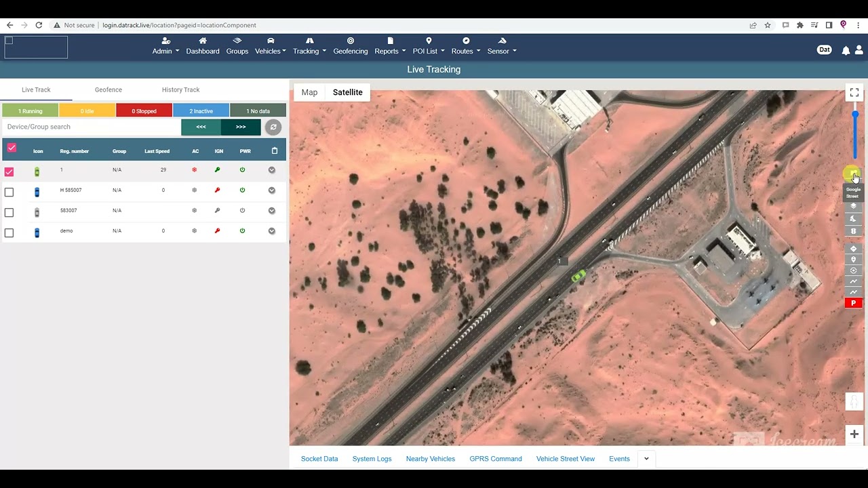The height and width of the screenshot is (488, 868).
Task: Uncheck the checkbox for vehicle 1
Action: (x=9, y=172)
